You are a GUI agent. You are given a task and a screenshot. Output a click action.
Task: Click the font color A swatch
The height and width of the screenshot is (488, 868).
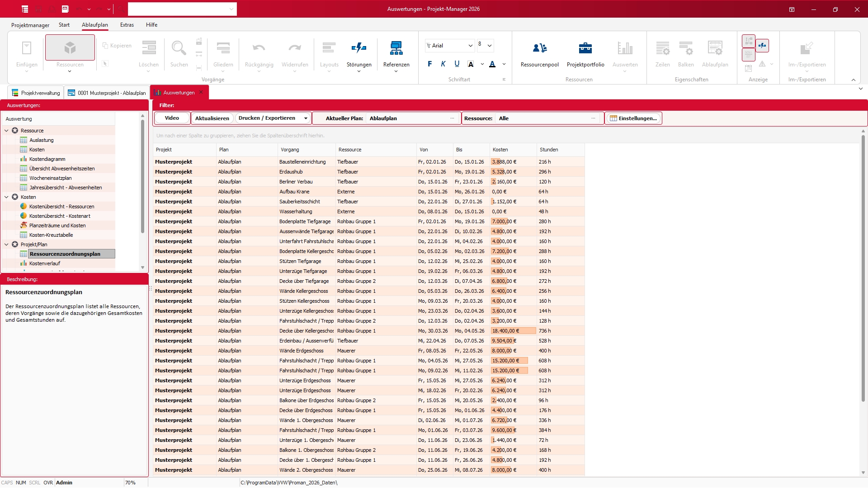[x=492, y=64]
